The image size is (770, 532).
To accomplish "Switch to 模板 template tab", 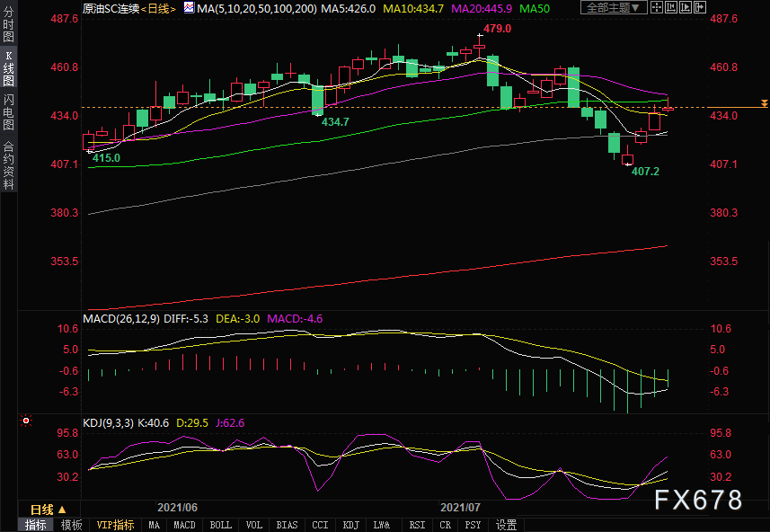I will click(72, 525).
